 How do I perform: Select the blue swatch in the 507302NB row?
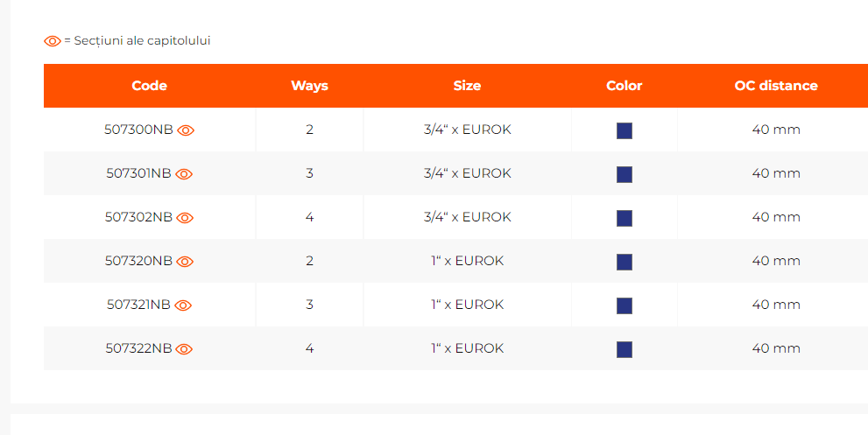tap(625, 218)
